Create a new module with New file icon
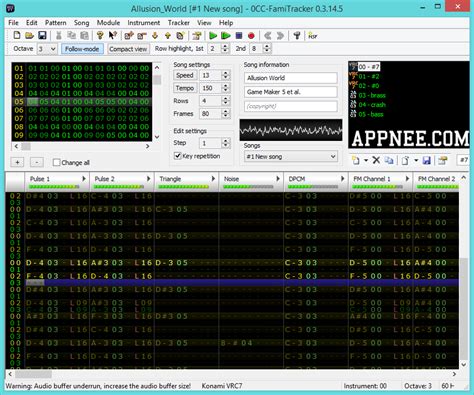474x395 pixels. 17,35
